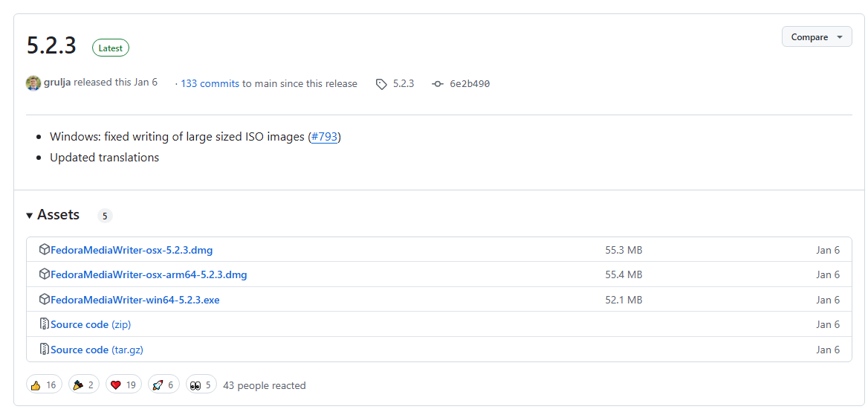Click the Latest badge
The image size is (868, 418).
pyautogui.click(x=111, y=48)
